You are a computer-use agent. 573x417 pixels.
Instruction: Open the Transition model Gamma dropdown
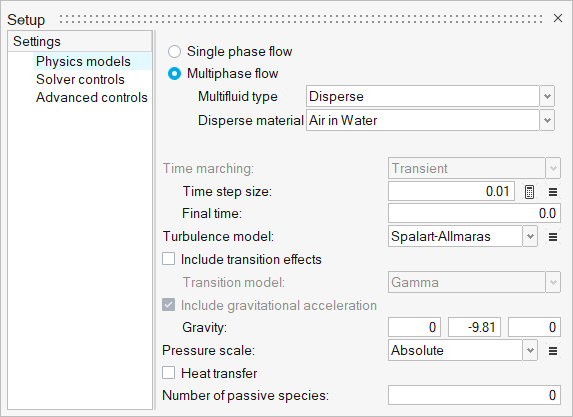tap(553, 282)
